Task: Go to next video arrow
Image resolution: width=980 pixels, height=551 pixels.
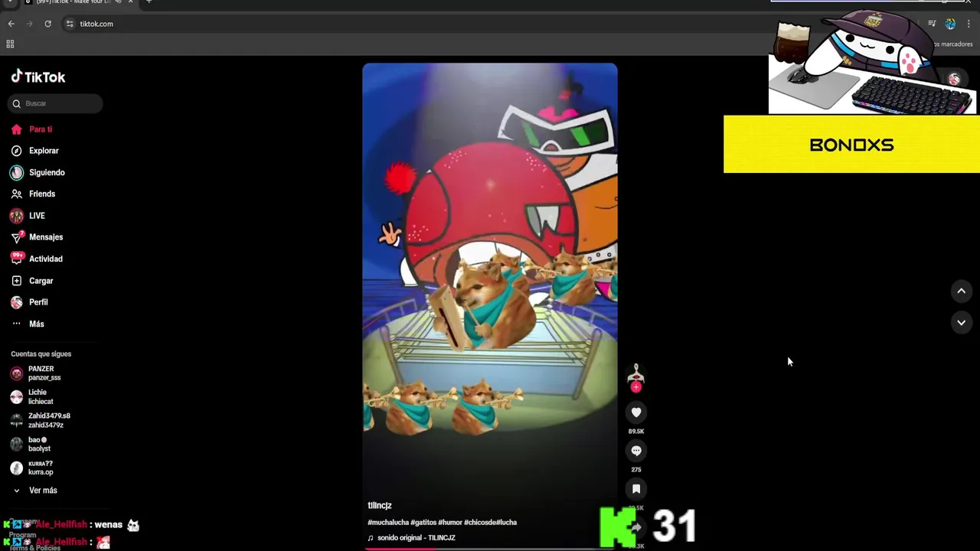Action: 962,323
